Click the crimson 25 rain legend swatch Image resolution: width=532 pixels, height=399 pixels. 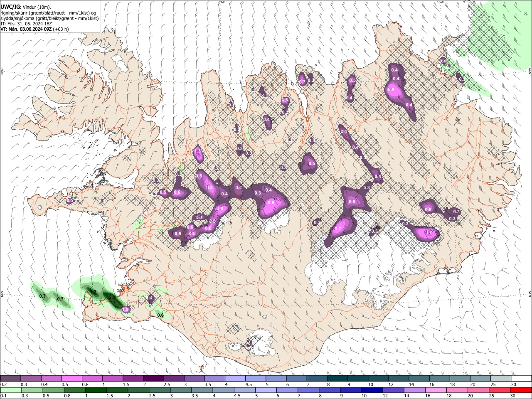pyautogui.click(x=499, y=390)
